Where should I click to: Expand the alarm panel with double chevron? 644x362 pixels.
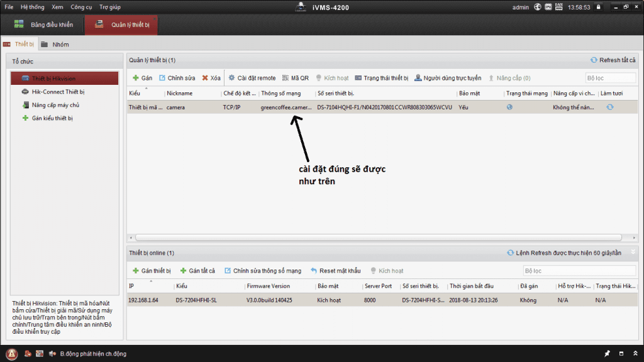635,354
